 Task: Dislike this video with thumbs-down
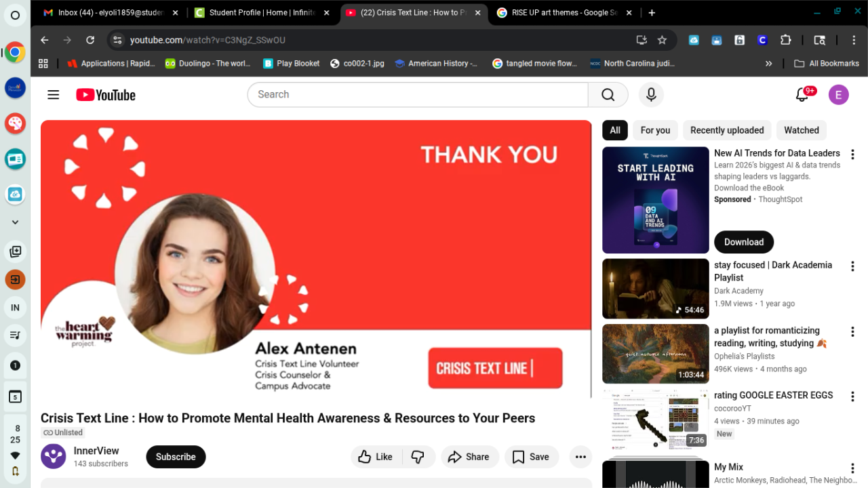tap(418, 457)
